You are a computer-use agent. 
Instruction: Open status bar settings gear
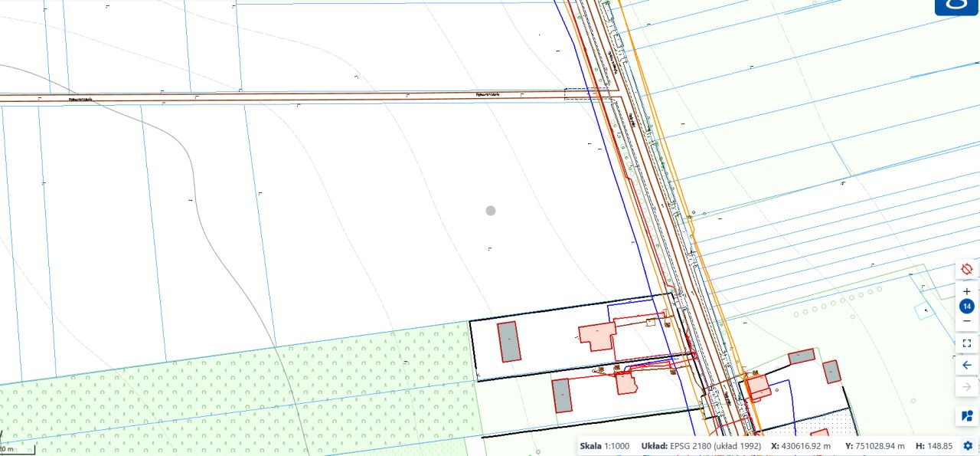click(x=968, y=445)
